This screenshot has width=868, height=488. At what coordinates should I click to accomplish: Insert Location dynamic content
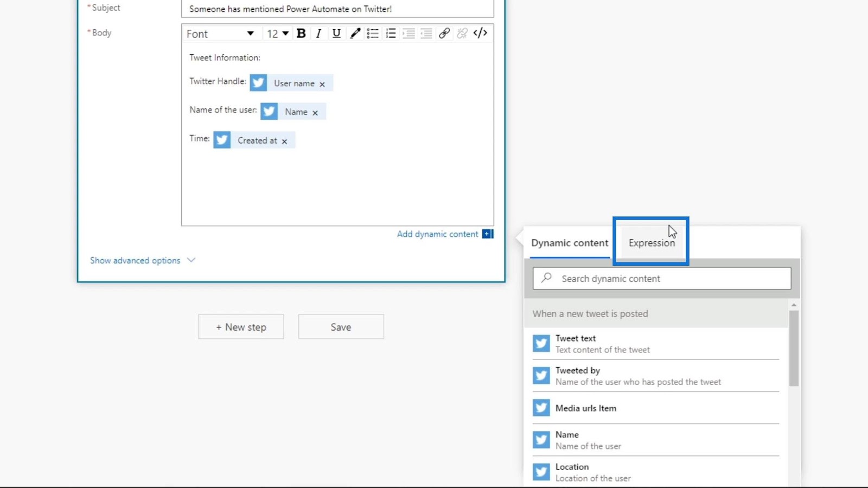tap(656, 472)
